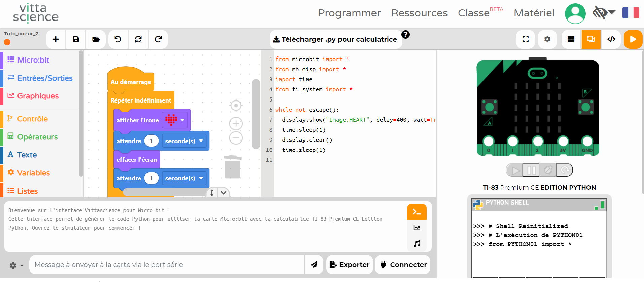Open Opérateurs block category

click(40, 137)
